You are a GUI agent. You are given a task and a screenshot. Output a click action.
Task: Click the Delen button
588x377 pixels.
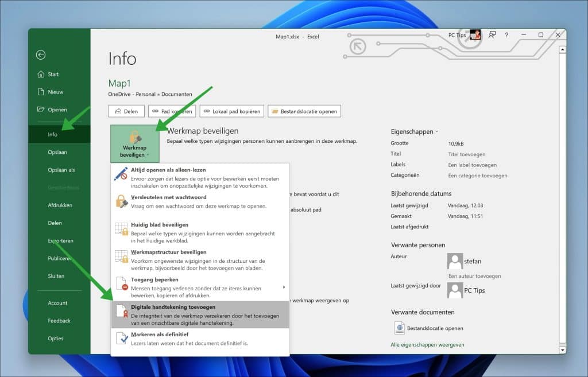pos(126,111)
